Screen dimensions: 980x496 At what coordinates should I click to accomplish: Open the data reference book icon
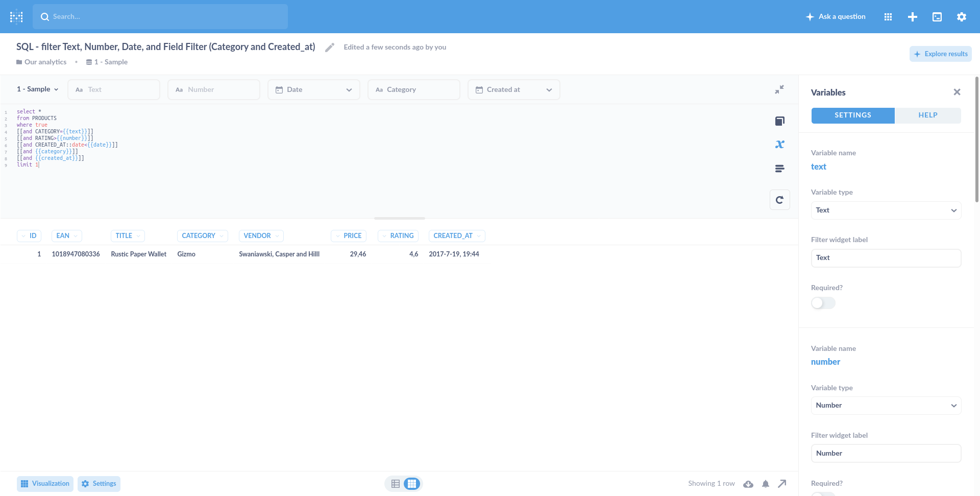pyautogui.click(x=779, y=121)
